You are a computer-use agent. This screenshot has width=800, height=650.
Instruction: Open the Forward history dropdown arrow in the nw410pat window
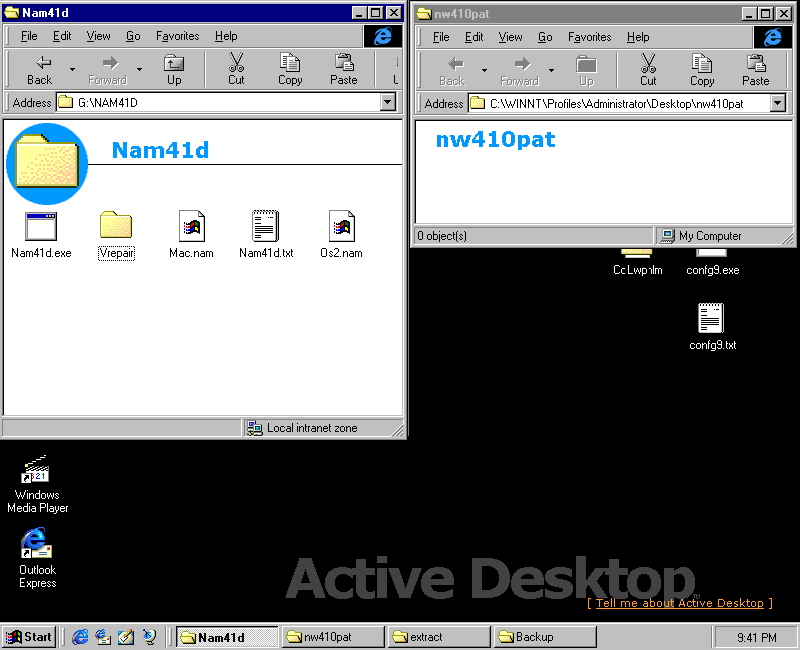coord(552,71)
